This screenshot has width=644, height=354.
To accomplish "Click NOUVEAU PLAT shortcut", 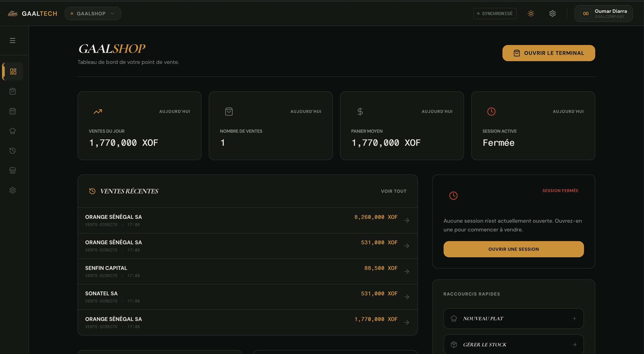I will click(513, 318).
